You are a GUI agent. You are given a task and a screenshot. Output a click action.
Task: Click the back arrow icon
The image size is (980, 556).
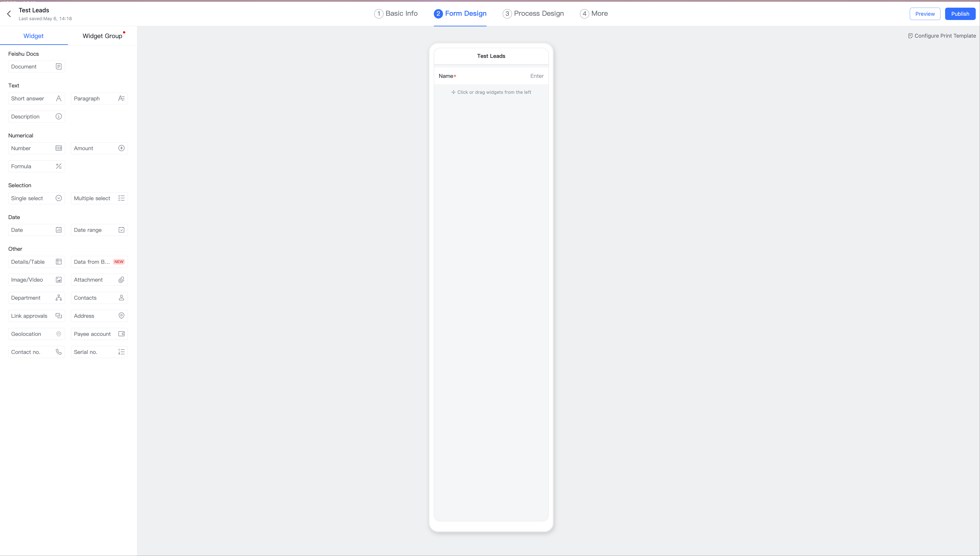click(x=9, y=14)
